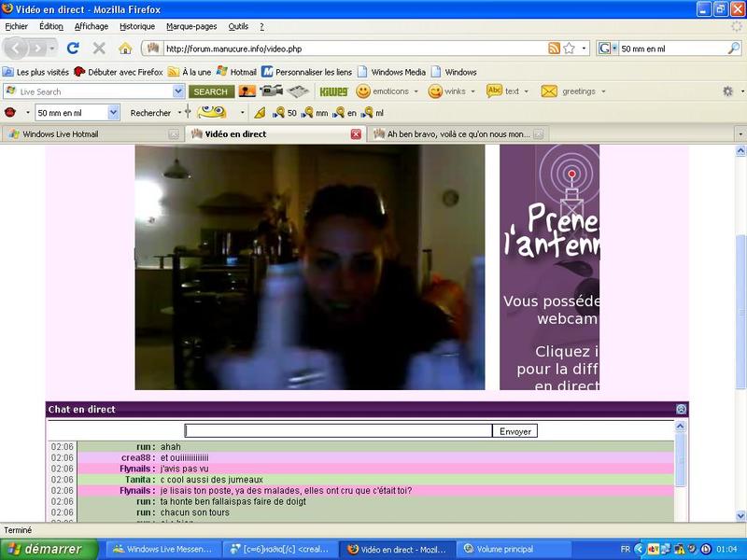The height and width of the screenshot is (560, 747).
Task: Expand the Live Search dropdown arrow
Action: click(178, 91)
